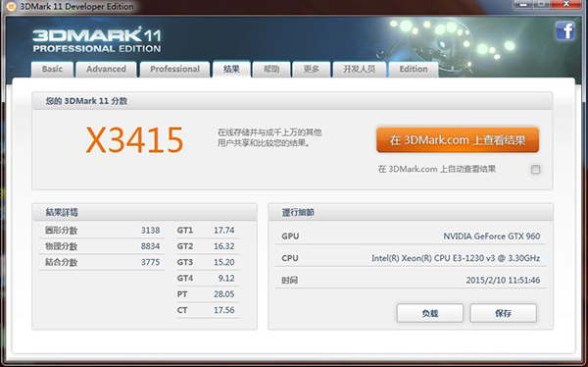The image size is (588, 367).
Task: Click the GT4 value 9.12
Action: pos(226,279)
